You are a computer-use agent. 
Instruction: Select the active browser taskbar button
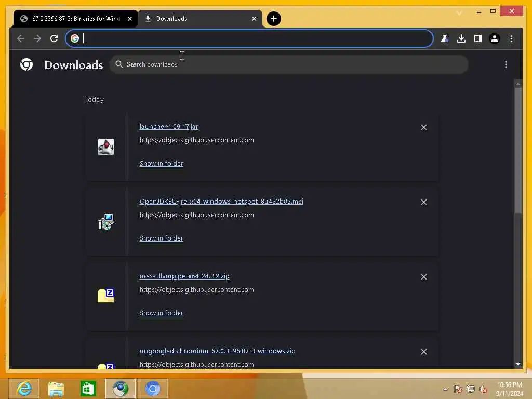coord(121,389)
